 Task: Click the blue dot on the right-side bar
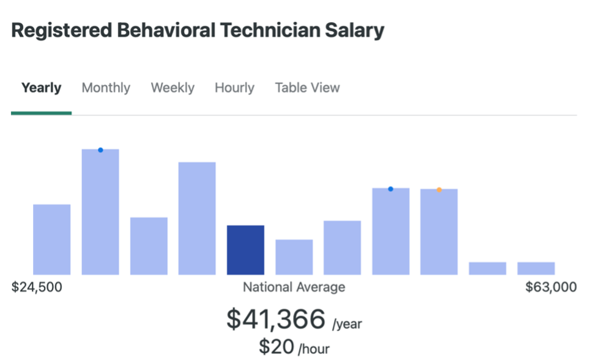[x=391, y=188]
